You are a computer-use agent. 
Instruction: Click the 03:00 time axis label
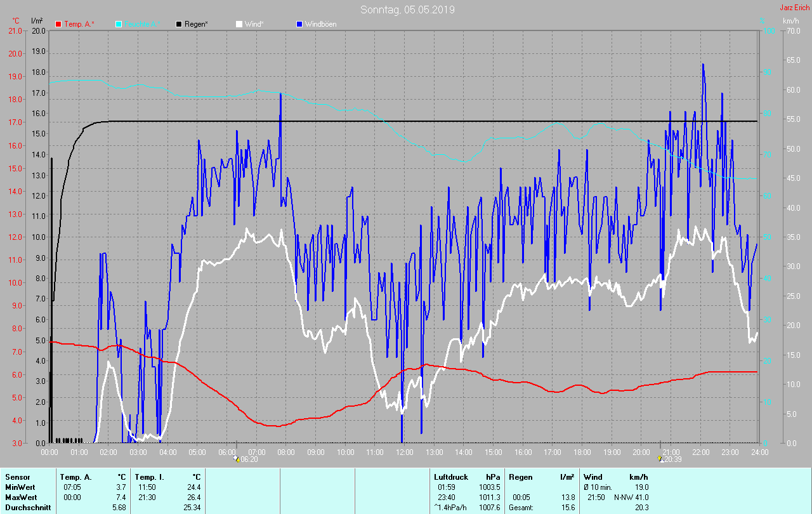pyautogui.click(x=138, y=452)
